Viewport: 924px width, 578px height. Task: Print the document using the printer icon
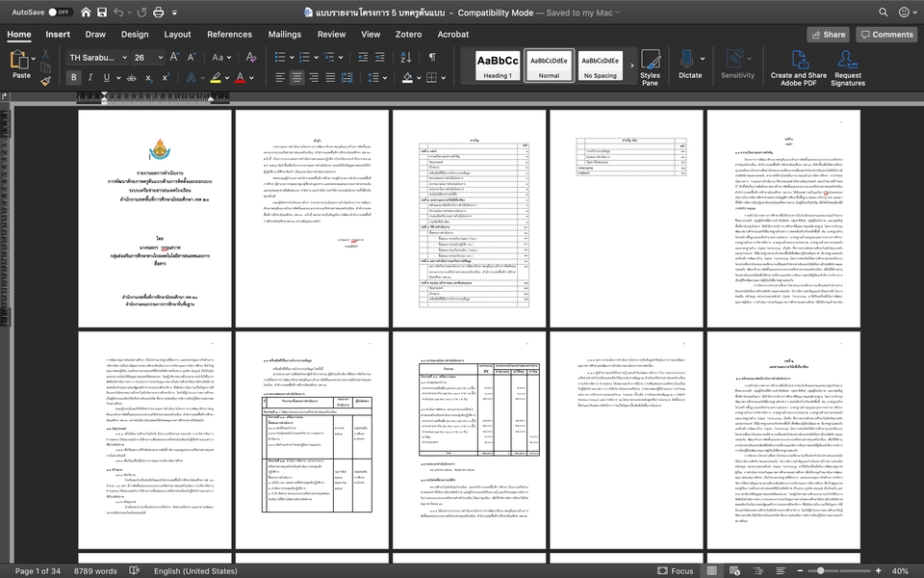pyautogui.click(x=159, y=12)
